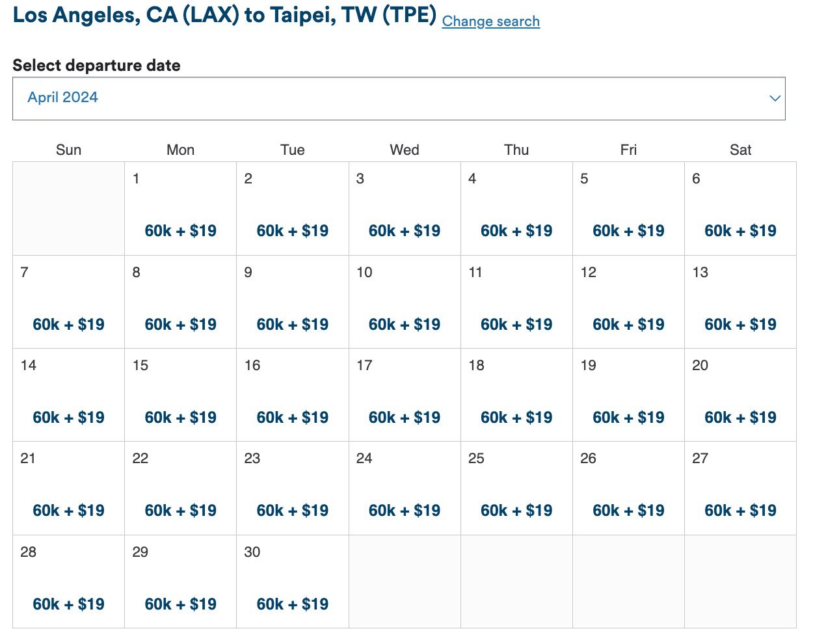Screen dimensions: 813x644
Task: Click the Change search link
Action: tap(490, 21)
